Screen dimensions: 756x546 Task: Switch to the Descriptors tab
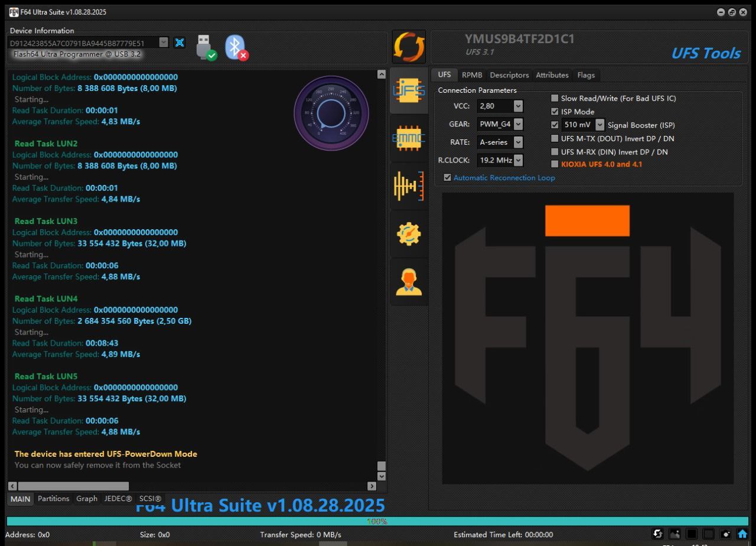[x=509, y=75]
